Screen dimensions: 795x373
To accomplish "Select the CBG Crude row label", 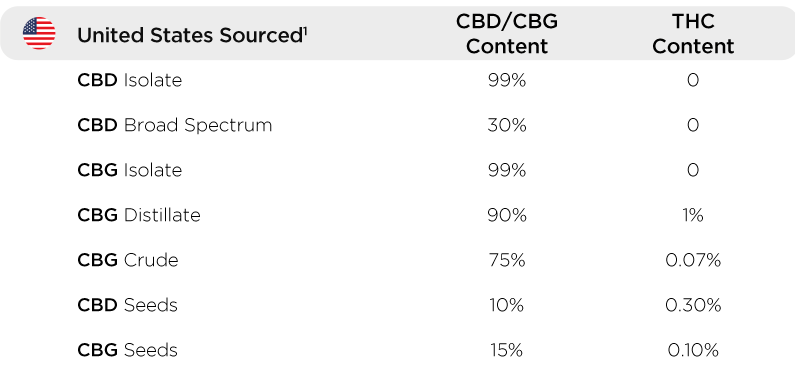I will tap(128, 260).
